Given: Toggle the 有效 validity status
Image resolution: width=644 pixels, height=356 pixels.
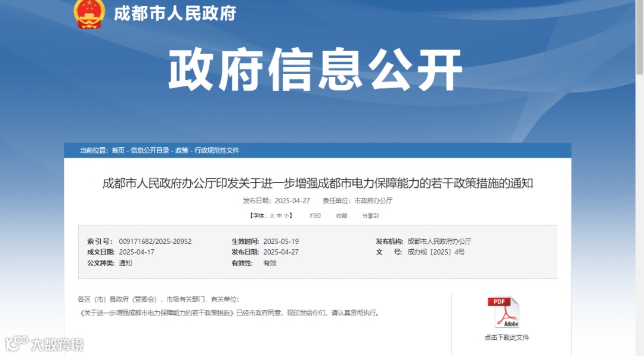Looking at the screenshot, I should coord(270,263).
